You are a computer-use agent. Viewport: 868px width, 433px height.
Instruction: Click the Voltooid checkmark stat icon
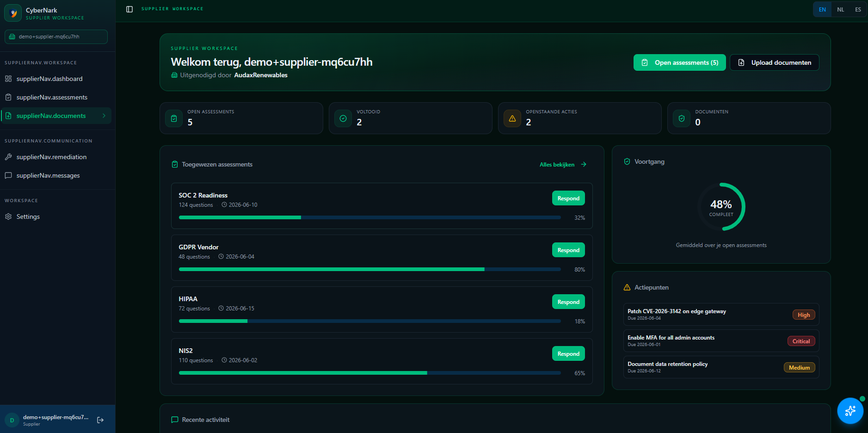[343, 118]
